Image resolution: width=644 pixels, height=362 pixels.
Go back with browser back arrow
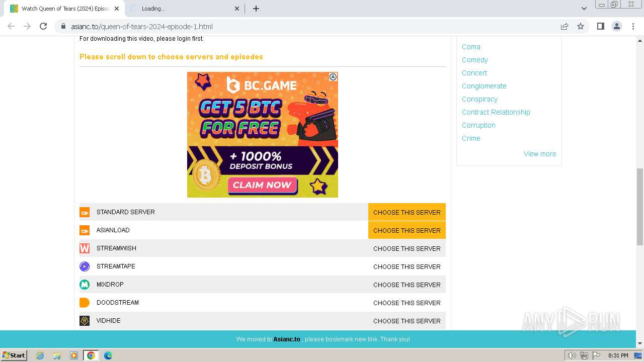coord(11,26)
